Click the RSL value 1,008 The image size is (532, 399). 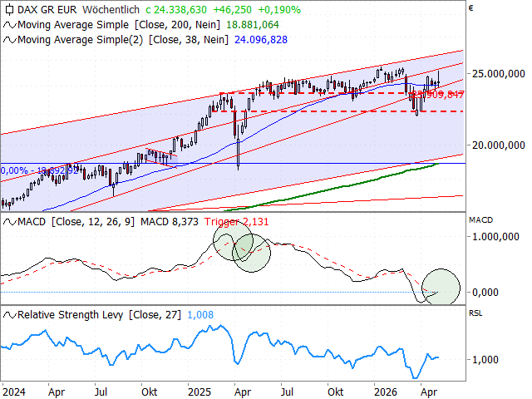click(x=200, y=315)
